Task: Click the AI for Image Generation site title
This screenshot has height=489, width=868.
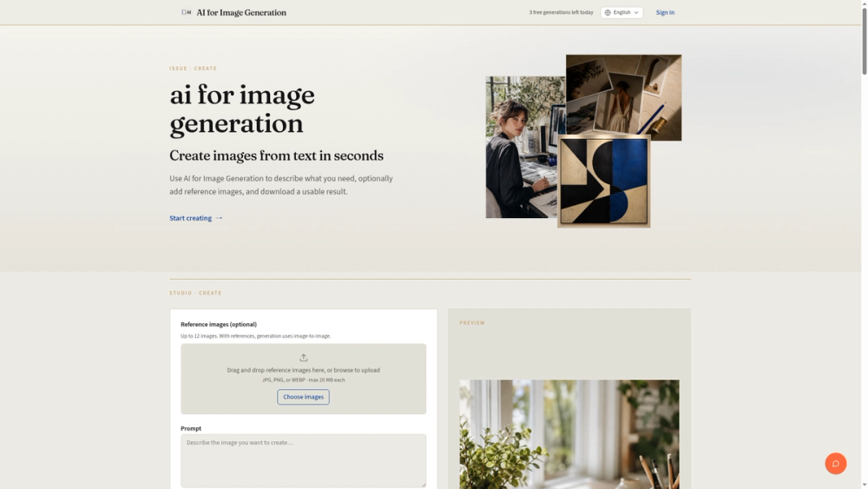Action: point(241,13)
